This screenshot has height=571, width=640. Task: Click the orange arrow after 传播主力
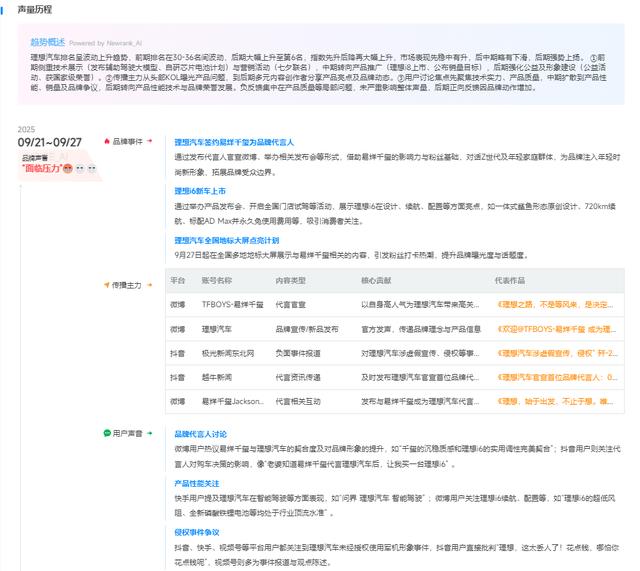coord(150,285)
